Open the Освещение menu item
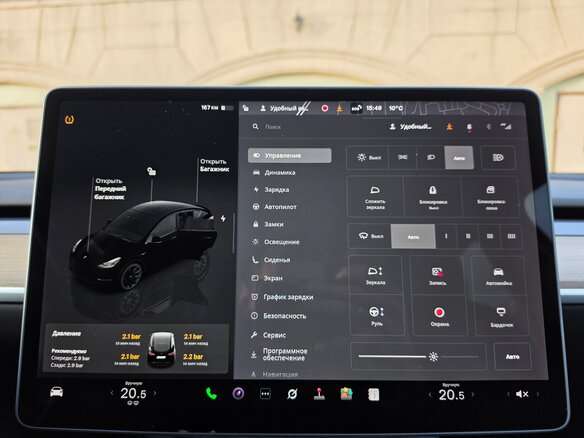The image size is (584, 438). [x=276, y=242]
